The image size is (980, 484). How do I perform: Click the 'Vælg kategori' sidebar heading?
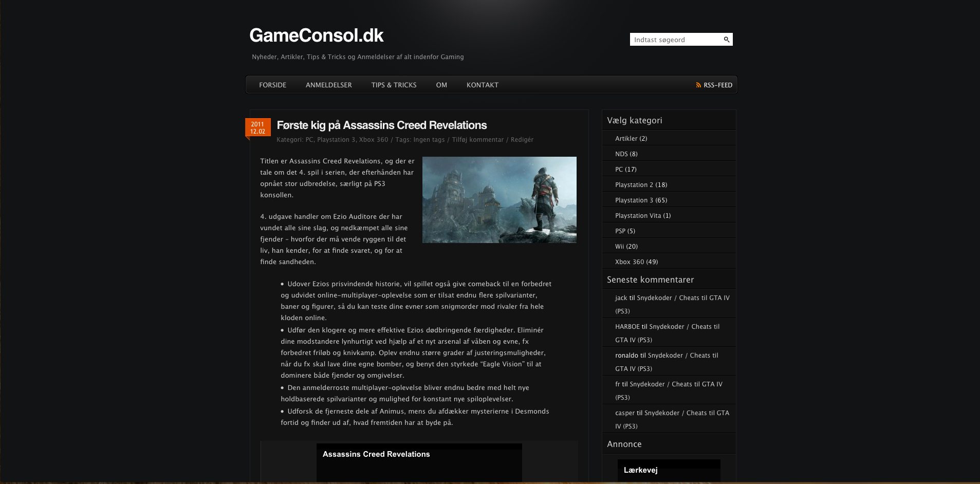[x=635, y=120]
